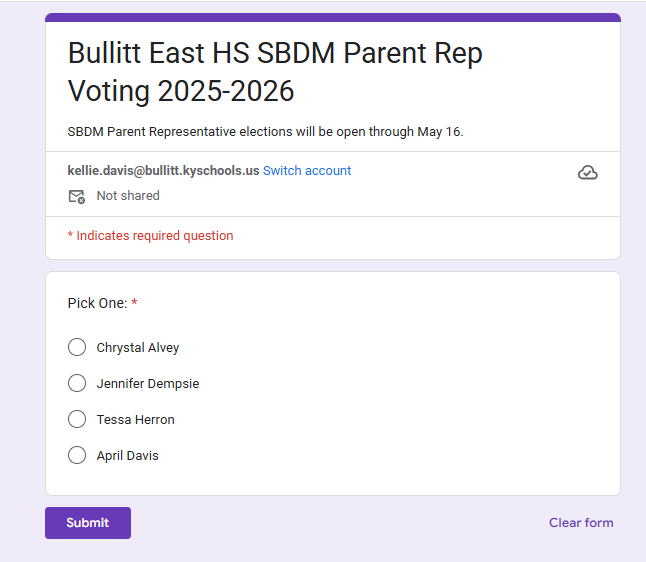This screenshot has height=562, width=646.
Task: Open the Switch account link
Action: tap(307, 171)
